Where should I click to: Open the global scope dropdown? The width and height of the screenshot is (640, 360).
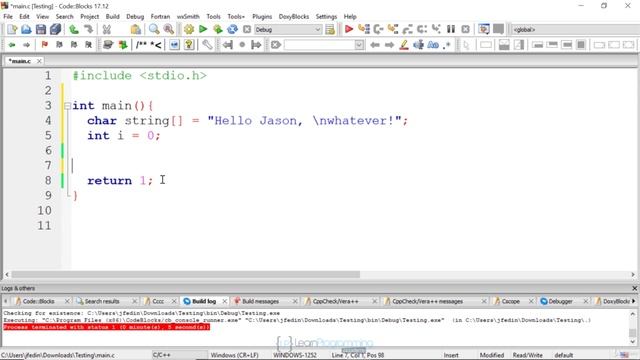click(x=576, y=30)
